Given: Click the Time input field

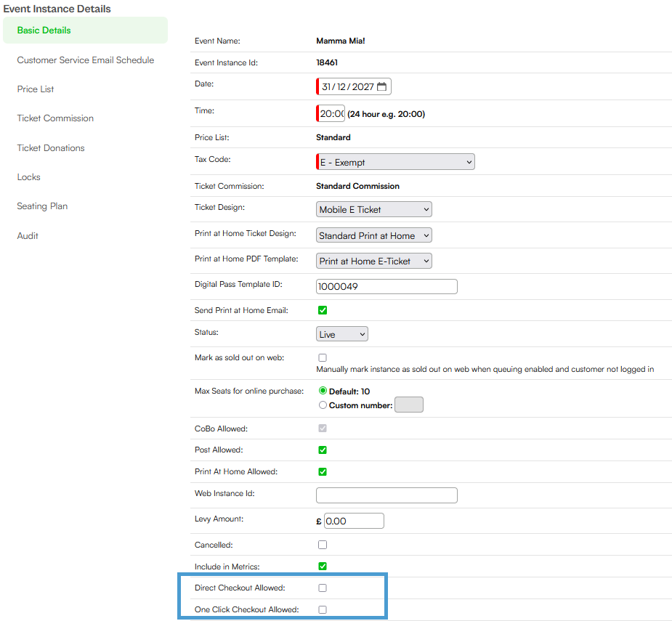Looking at the screenshot, I should click(x=331, y=113).
